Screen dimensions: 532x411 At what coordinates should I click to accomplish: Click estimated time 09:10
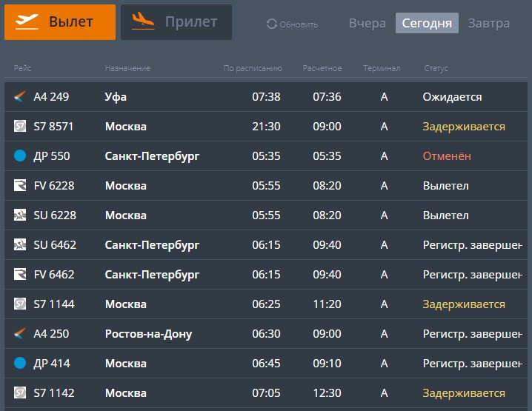point(327,363)
